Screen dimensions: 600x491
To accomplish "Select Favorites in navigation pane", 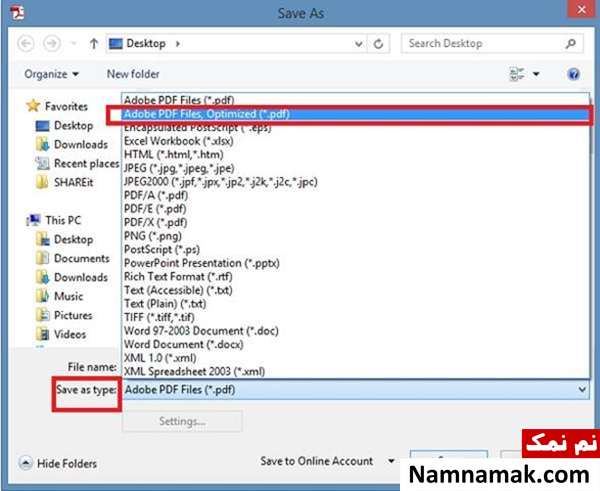I will click(66, 106).
